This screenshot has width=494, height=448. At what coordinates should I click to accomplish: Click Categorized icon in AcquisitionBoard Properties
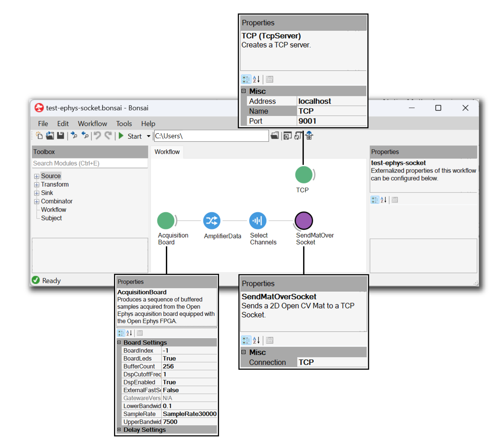pyautogui.click(x=121, y=333)
